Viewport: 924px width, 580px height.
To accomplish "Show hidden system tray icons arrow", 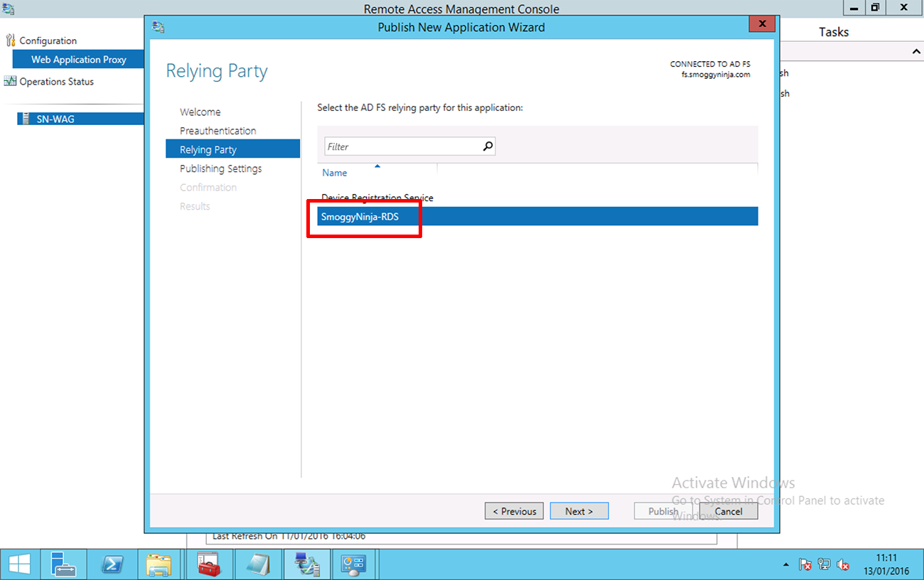I will click(x=785, y=565).
